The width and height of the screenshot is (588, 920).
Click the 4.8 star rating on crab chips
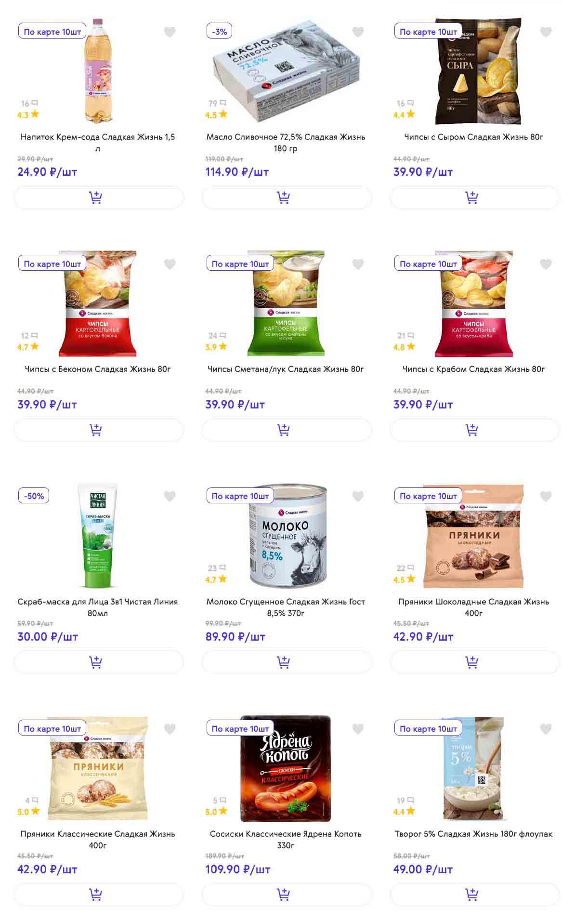[x=404, y=347]
